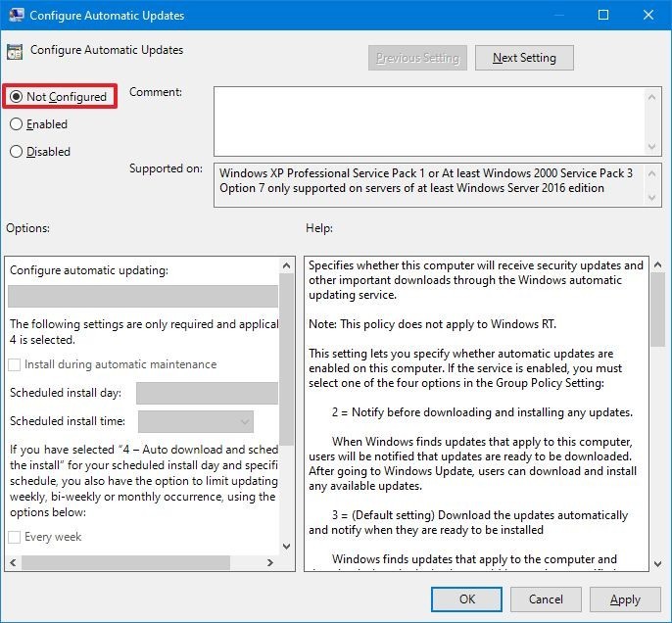The image size is (672, 623).
Task: Close the Configure Automatic Updates dialog
Action: click(648, 15)
